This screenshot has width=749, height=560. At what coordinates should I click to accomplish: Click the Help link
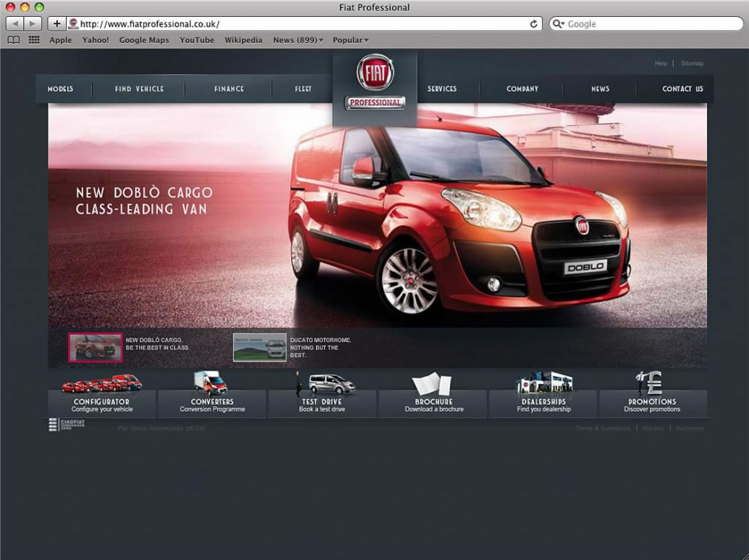pyautogui.click(x=661, y=63)
